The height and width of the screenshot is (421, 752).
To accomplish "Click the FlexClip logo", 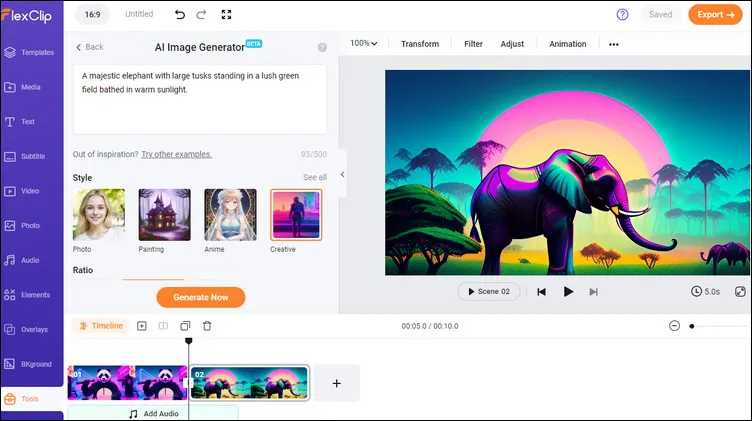I will click(x=26, y=16).
